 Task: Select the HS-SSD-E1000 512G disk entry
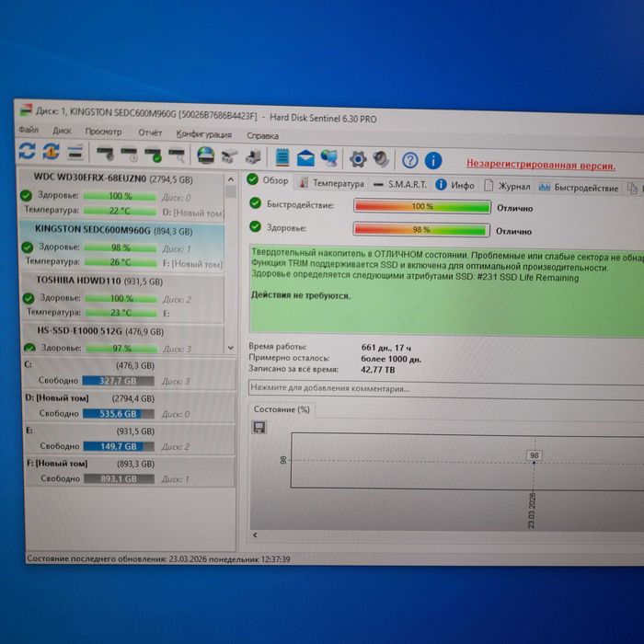coord(123,339)
